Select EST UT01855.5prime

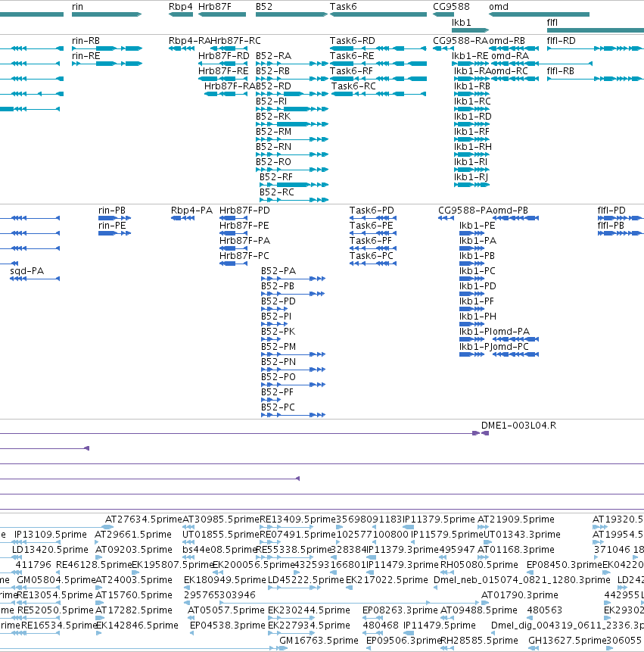coord(221,535)
